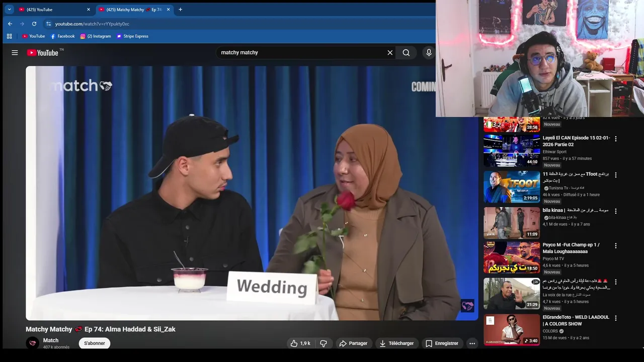Clear the search box with the X
644x362 pixels.
pyautogui.click(x=390, y=53)
